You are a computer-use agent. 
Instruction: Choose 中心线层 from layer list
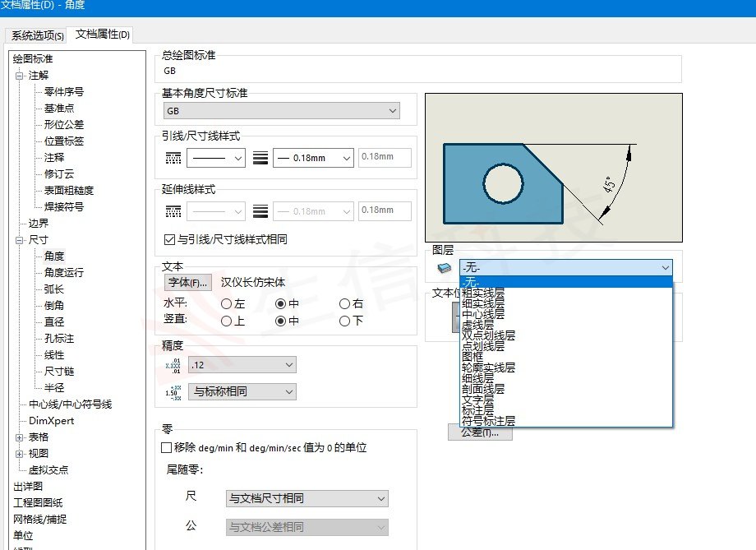coord(566,314)
